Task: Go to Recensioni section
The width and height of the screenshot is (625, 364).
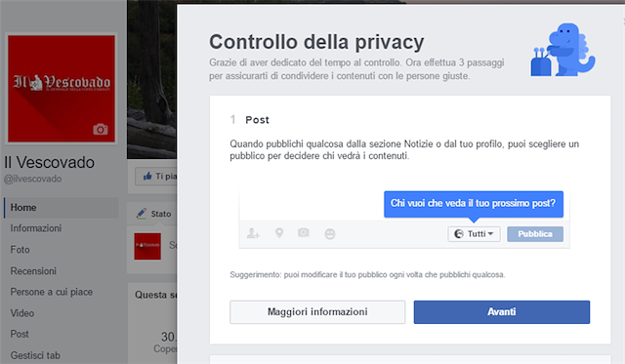Action: (33, 271)
